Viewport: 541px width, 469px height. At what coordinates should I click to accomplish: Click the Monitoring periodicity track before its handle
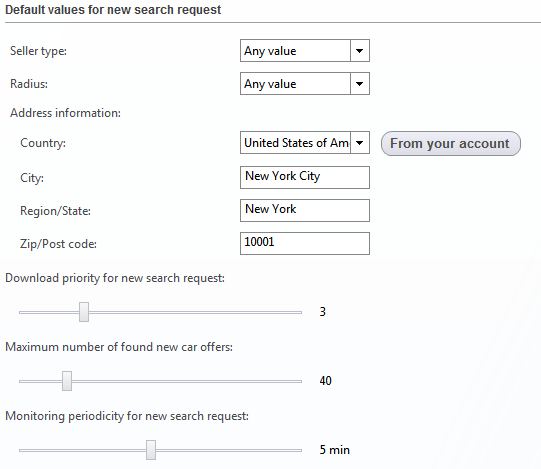click(x=82, y=450)
